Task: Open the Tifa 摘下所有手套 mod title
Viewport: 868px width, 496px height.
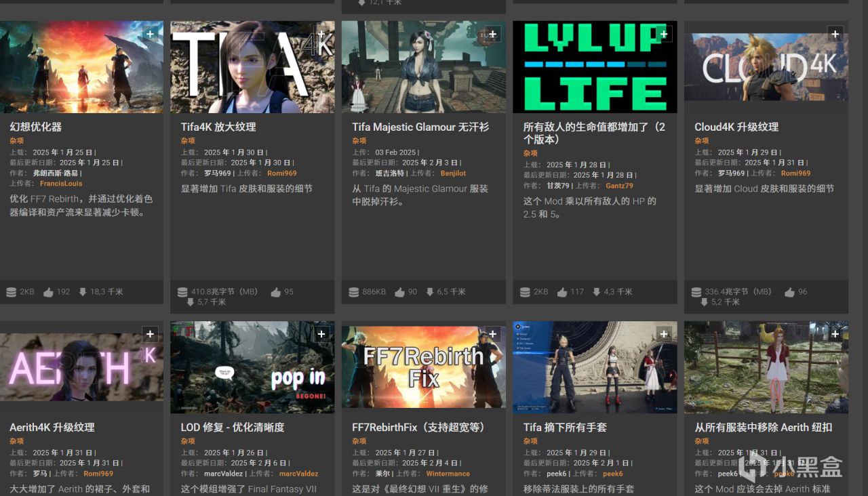Action: click(x=565, y=428)
